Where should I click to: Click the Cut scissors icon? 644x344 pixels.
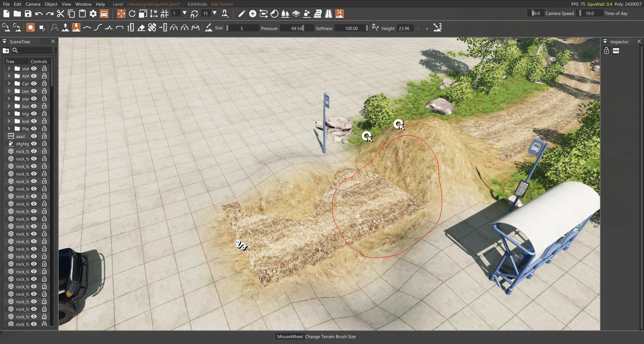(x=60, y=14)
